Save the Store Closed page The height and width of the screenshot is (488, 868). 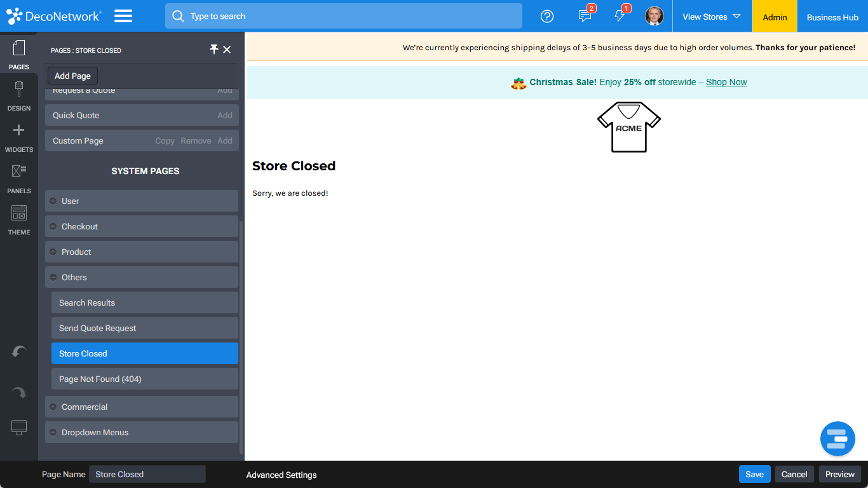754,474
